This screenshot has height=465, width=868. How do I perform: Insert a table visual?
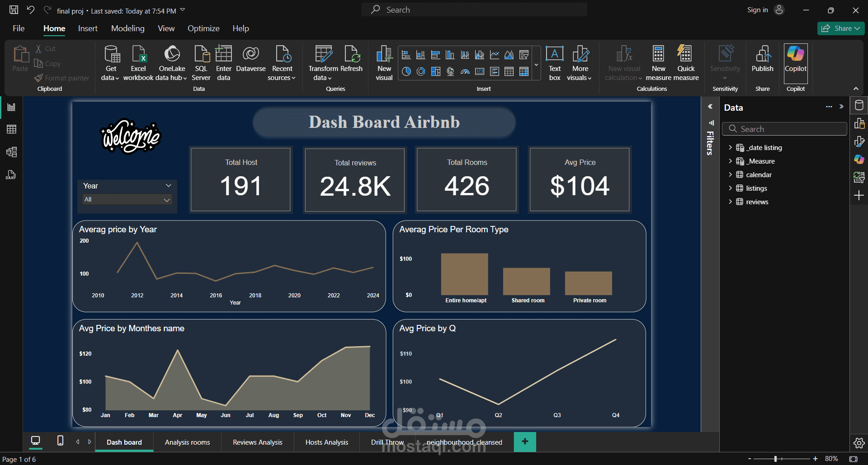pyautogui.click(x=509, y=71)
